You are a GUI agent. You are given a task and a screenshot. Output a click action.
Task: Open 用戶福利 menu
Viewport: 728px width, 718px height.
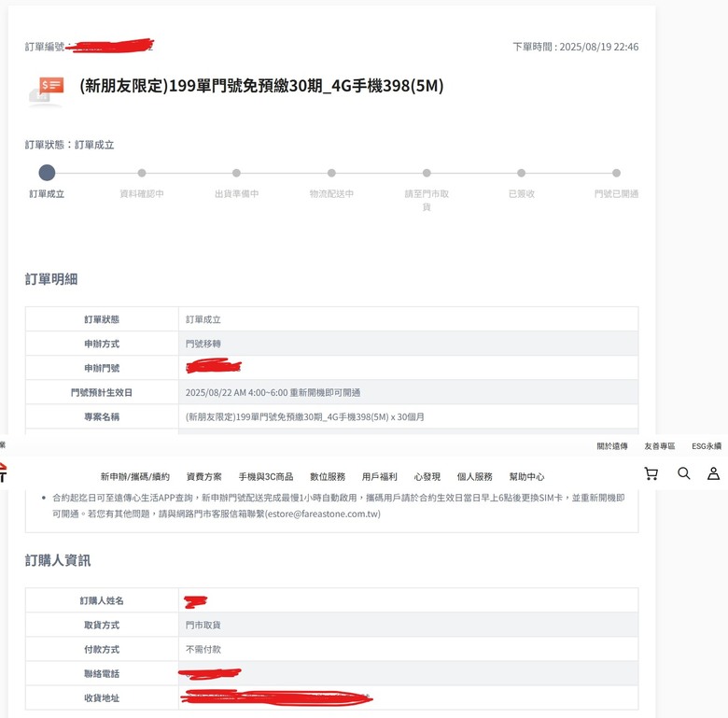tap(379, 476)
